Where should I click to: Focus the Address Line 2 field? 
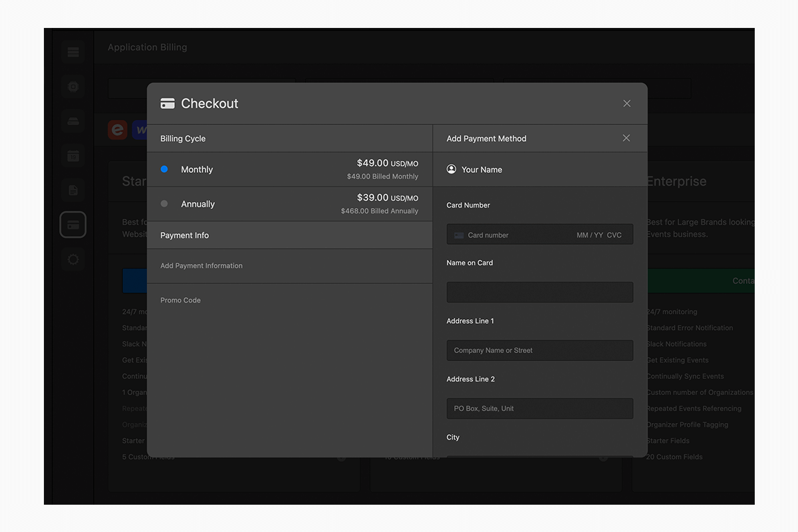pyautogui.click(x=540, y=408)
